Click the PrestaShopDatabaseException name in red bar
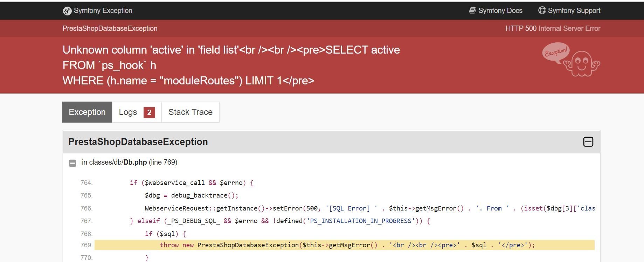 coord(110,28)
